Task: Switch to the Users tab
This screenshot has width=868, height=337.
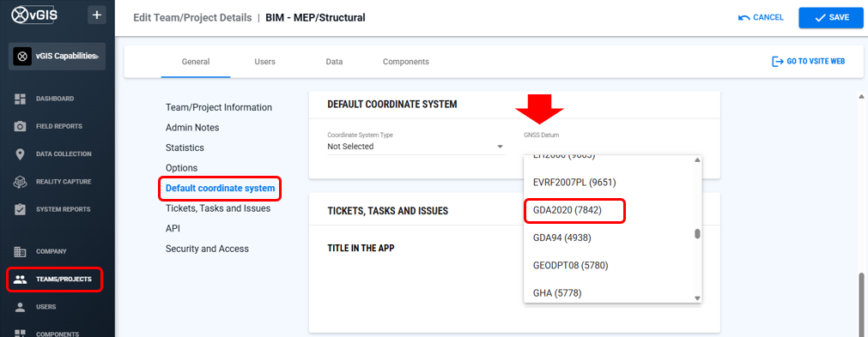Action: pyautogui.click(x=264, y=62)
